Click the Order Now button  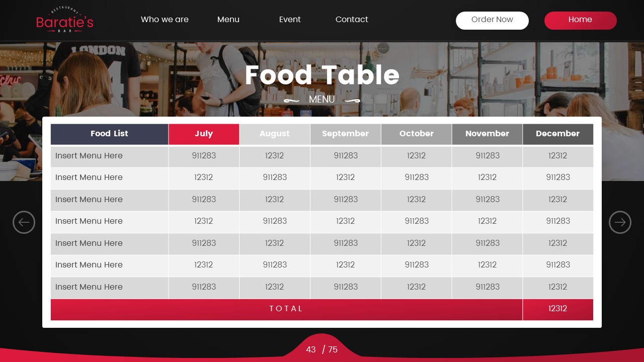pyautogui.click(x=492, y=20)
